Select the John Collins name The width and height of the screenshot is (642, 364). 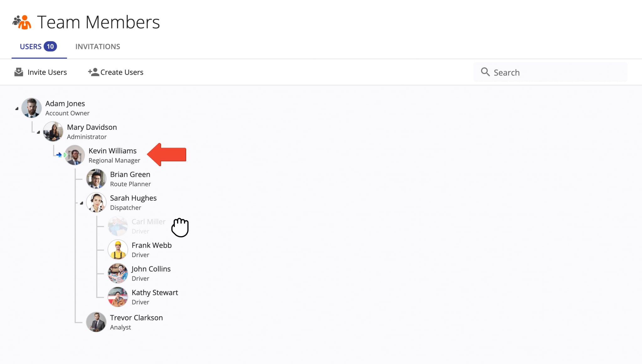click(151, 269)
